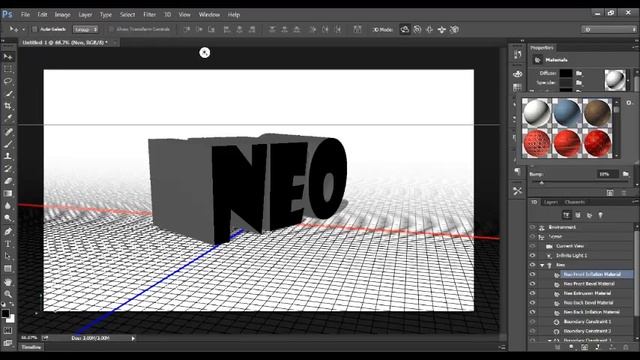Open the File menu

tap(25, 15)
